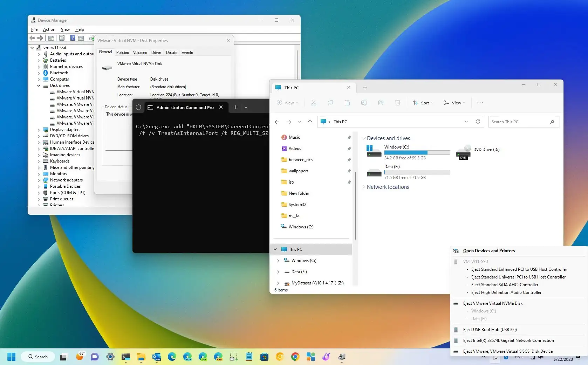
Task: Expand the Batteries node in Device Manager
Action: [39, 60]
